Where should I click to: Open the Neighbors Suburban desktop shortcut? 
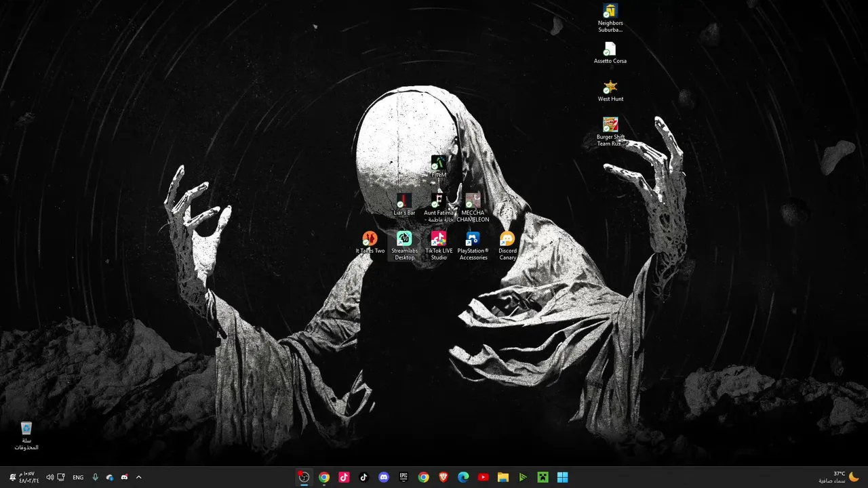pos(610,18)
